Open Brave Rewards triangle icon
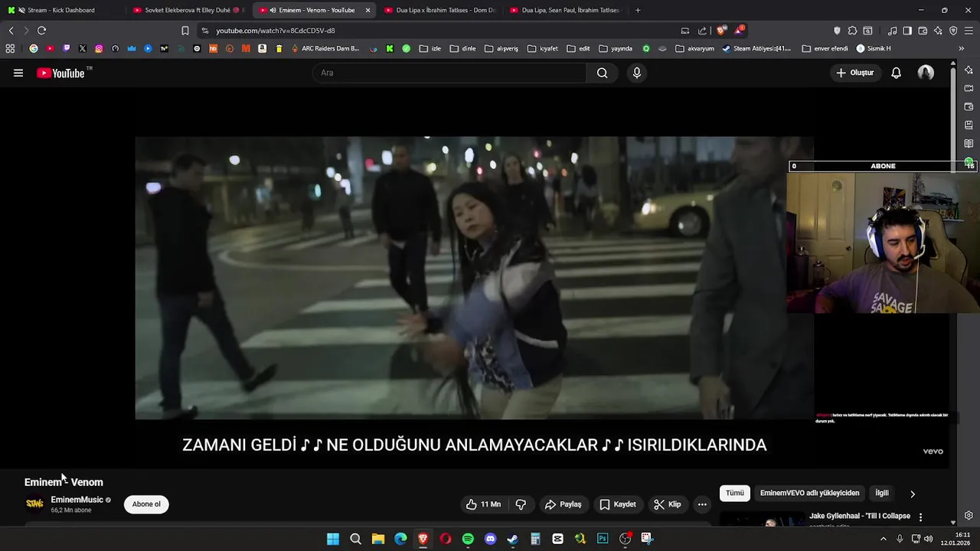980x551 pixels. coord(739,31)
